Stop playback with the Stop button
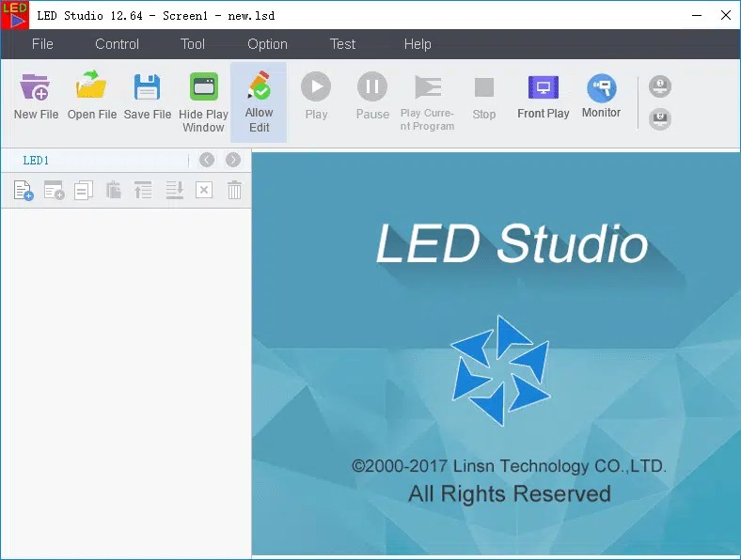The height and width of the screenshot is (560, 741). pos(484,98)
